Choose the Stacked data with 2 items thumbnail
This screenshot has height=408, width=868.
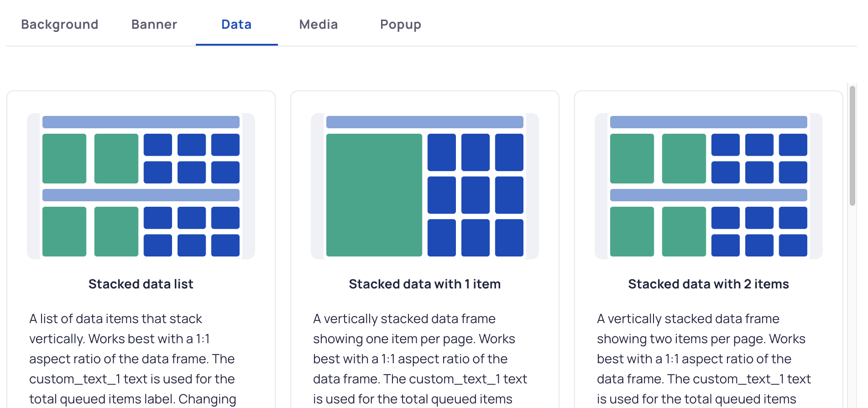[x=709, y=186]
